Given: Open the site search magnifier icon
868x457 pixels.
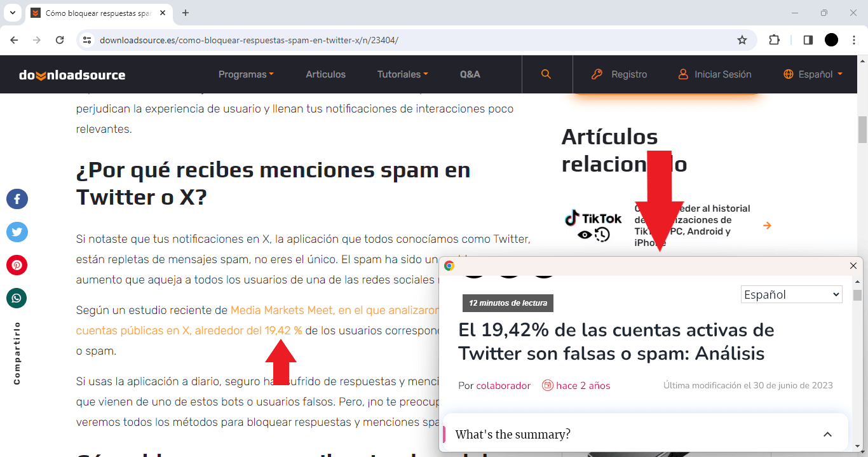Looking at the screenshot, I should coord(546,74).
